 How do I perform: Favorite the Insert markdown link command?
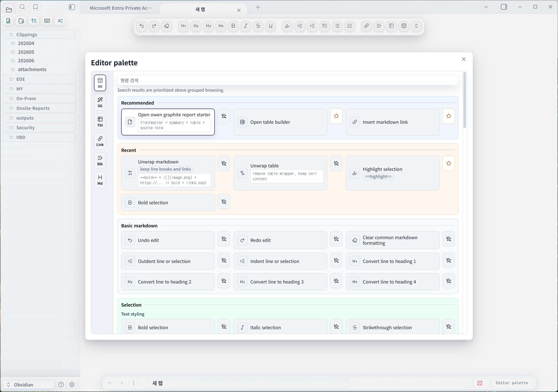[449, 116]
